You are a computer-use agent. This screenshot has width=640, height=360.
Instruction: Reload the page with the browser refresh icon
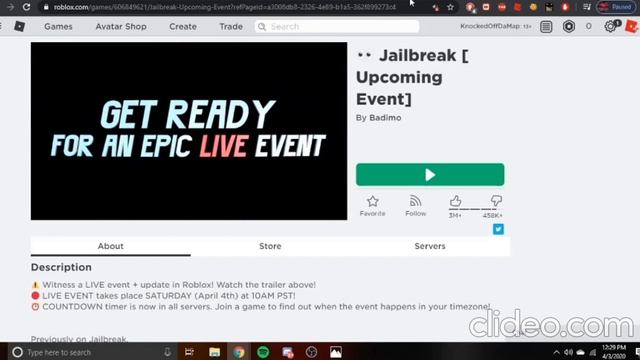(27, 7)
